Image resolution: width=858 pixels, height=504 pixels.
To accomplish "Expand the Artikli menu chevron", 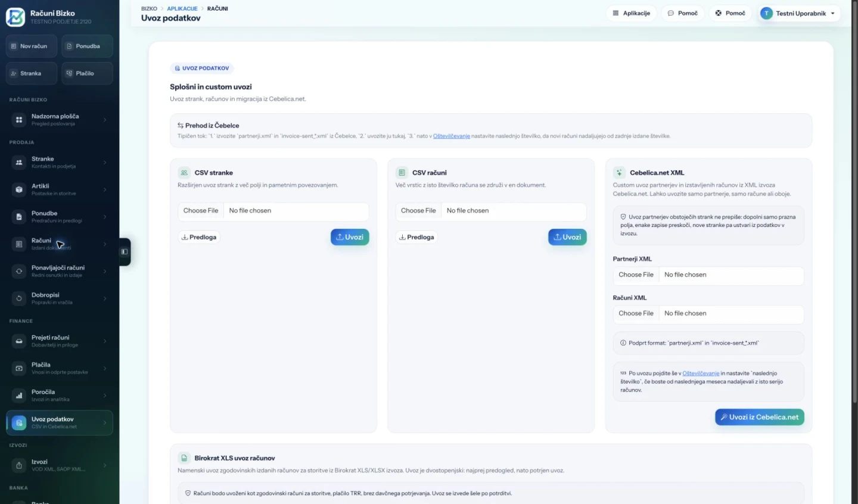I will pos(105,189).
